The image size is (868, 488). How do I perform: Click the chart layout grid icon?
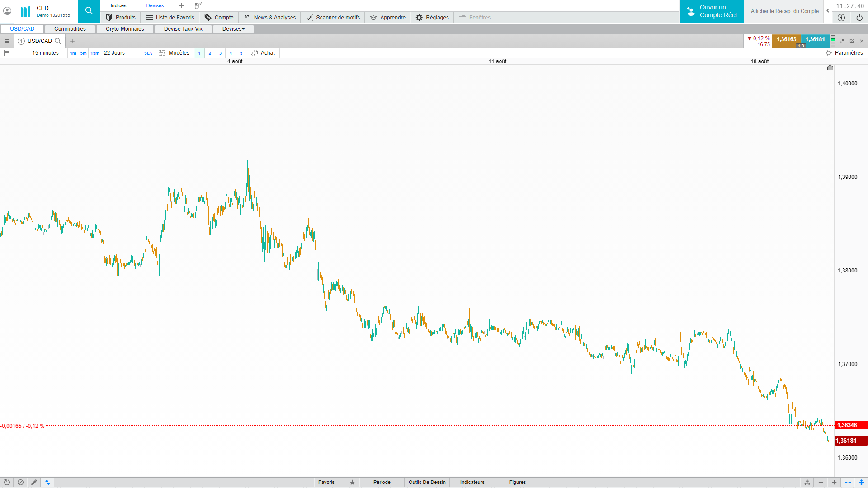[x=22, y=53]
